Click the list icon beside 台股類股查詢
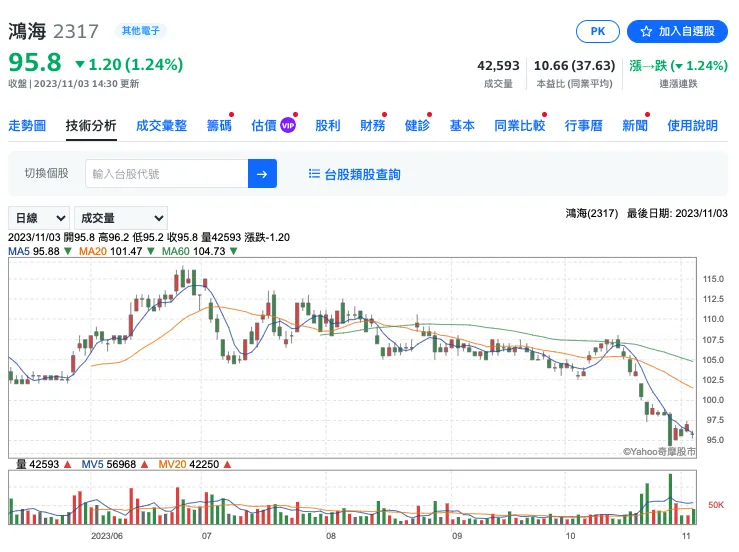The width and height of the screenshot is (739, 552). (314, 174)
